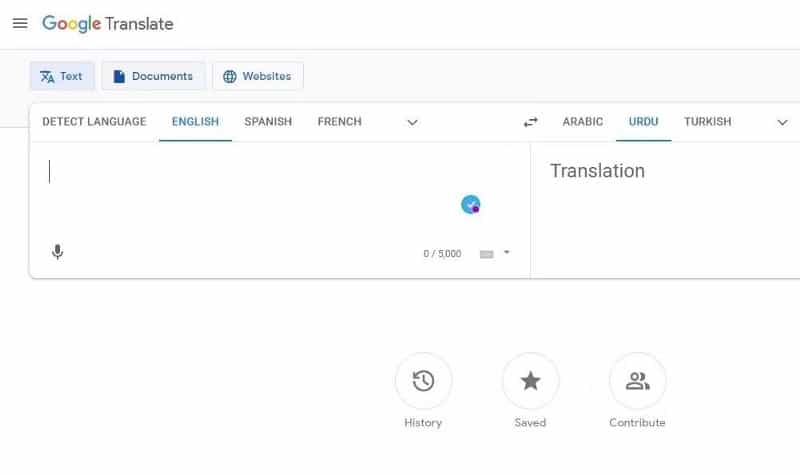The image size is (800, 475).
Task: Select Turkish as target language
Action: click(708, 121)
